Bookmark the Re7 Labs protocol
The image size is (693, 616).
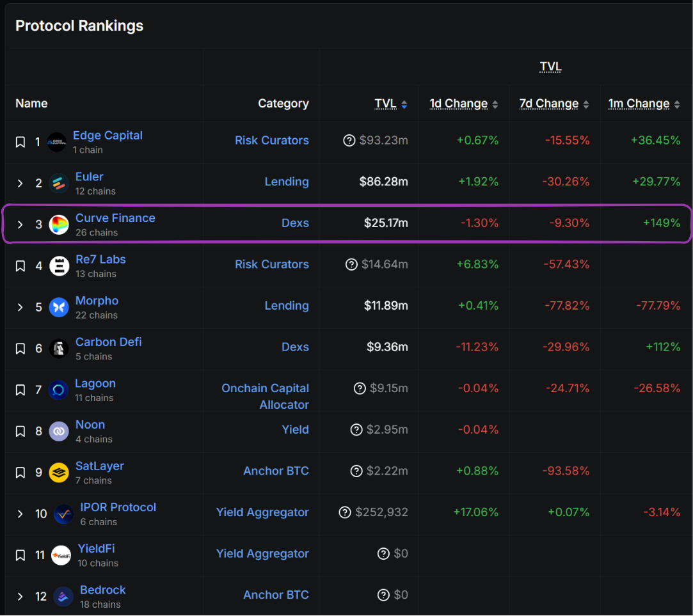point(20,266)
